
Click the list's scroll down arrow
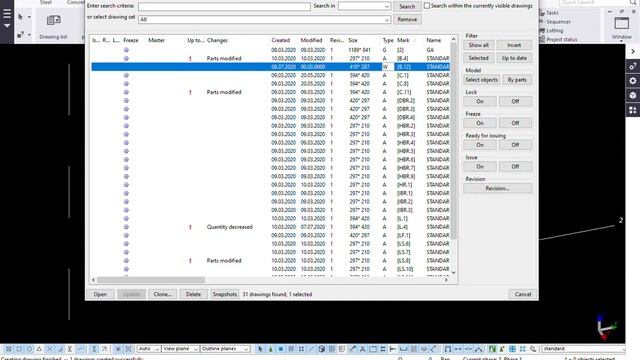(453, 272)
